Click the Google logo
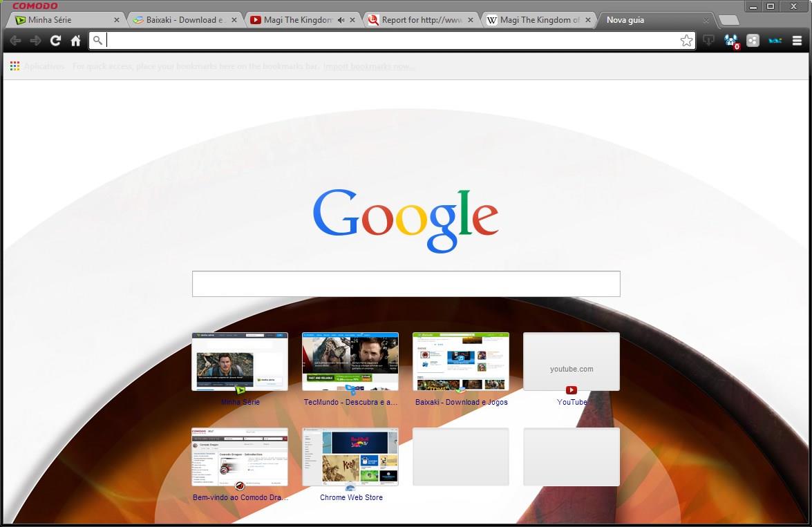This screenshot has width=812, height=527. [406, 220]
